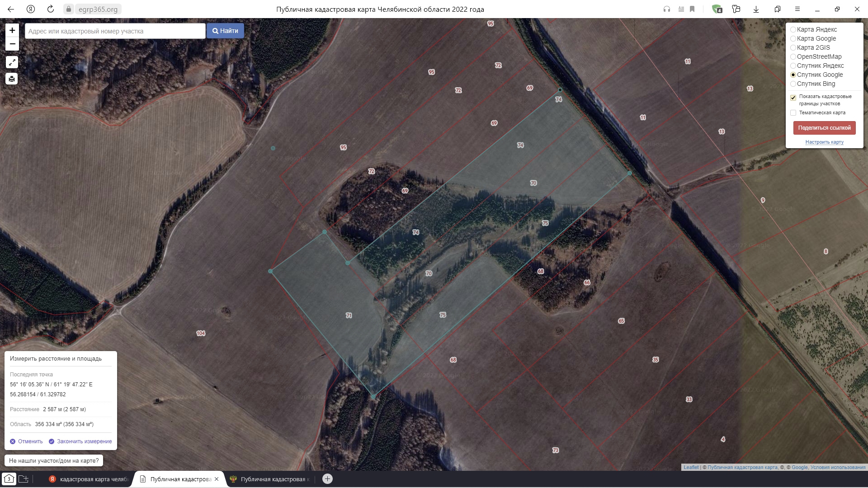Open browser downloads icon
Viewport: 868px width, 488px height.
click(756, 9)
